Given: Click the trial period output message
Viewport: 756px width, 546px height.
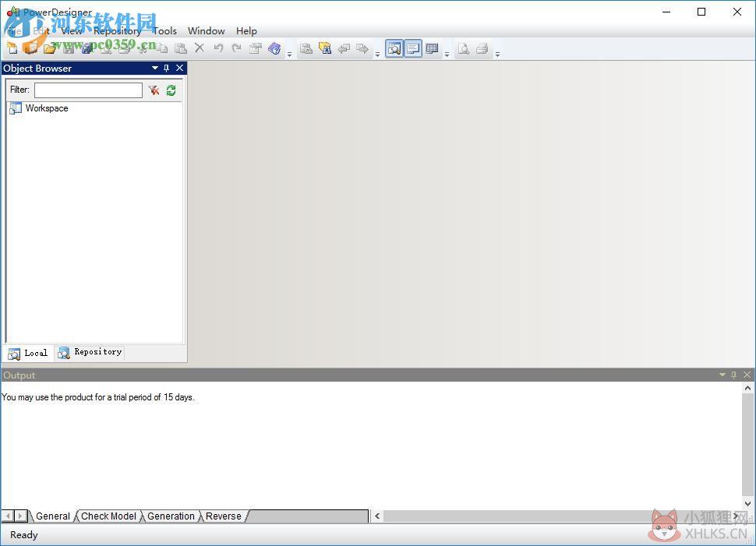Looking at the screenshot, I should coord(98,397).
